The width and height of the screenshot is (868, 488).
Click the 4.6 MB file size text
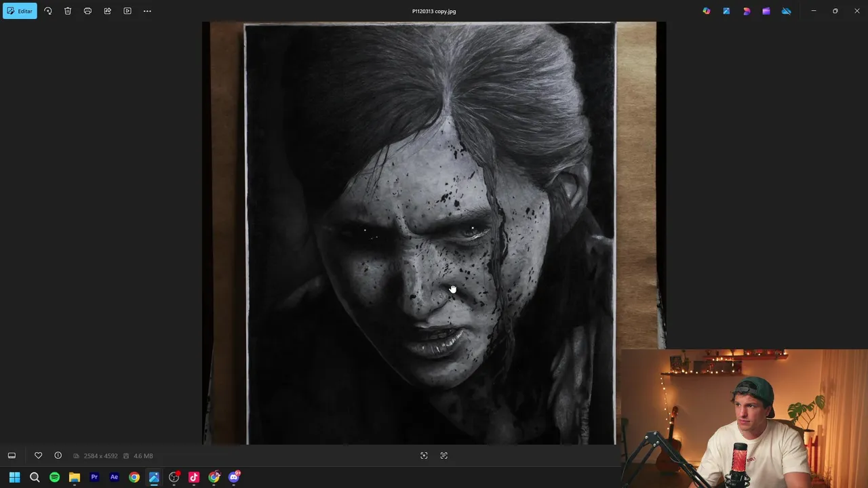[x=143, y=456]
